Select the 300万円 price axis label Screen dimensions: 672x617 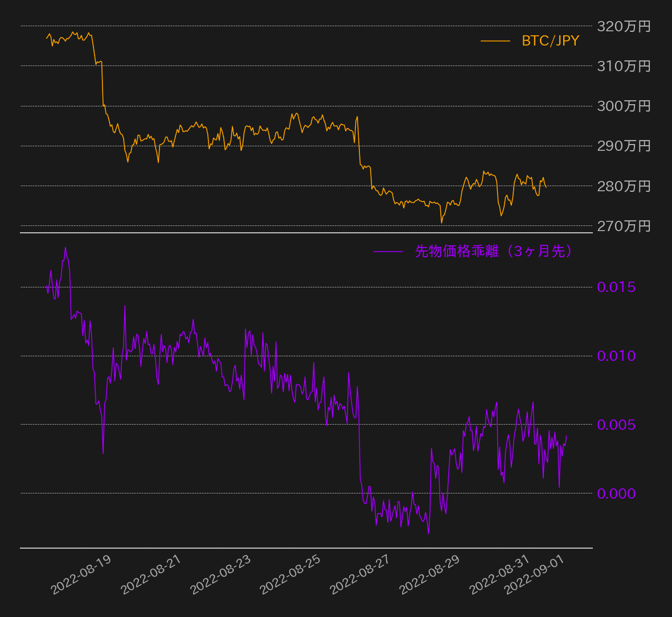[x=624, y=106]
